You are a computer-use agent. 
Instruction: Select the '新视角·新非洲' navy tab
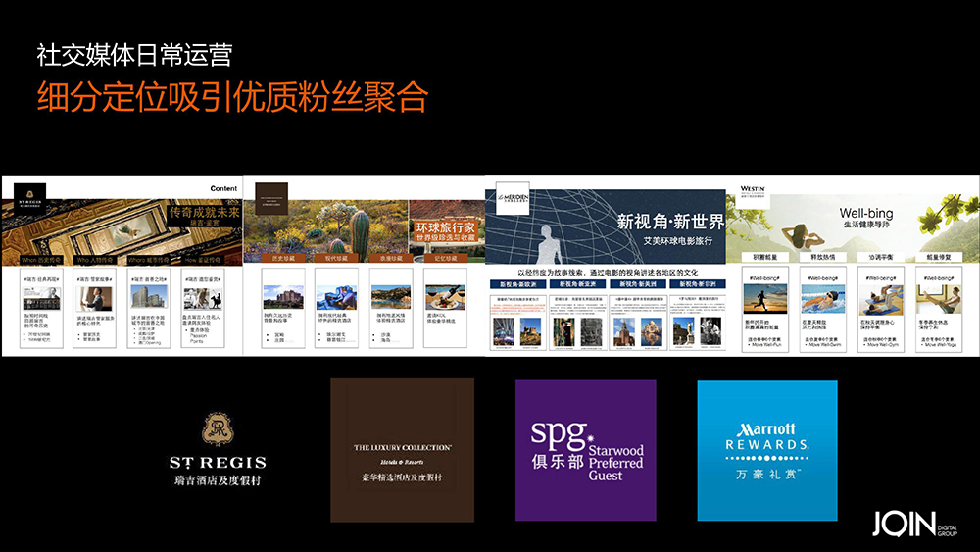(x=698, y=284)
